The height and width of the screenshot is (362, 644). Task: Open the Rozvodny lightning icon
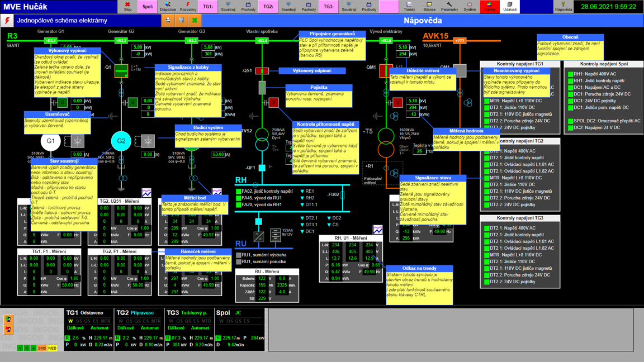[188, 7]
